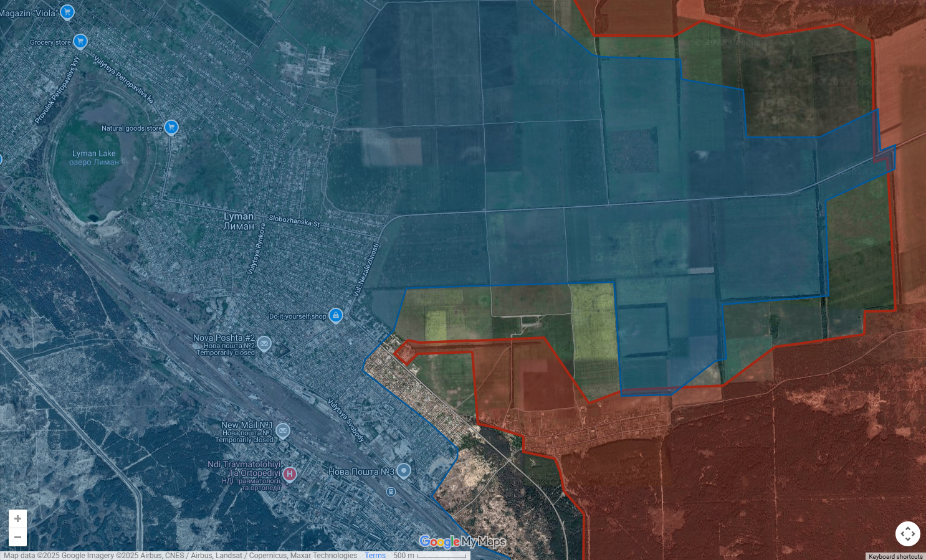Zoom in with the plus button
The image size is (926, 560).
17,518
